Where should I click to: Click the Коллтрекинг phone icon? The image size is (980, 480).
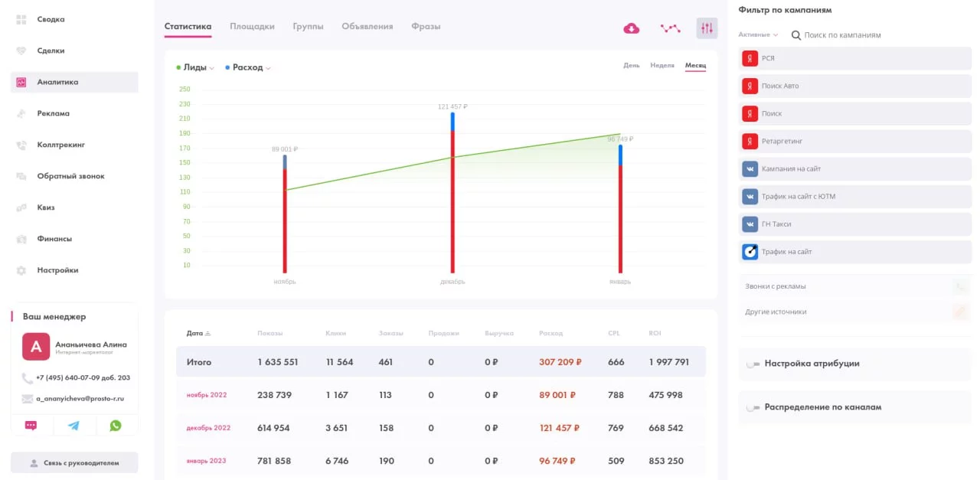click(x=21, y=145)
